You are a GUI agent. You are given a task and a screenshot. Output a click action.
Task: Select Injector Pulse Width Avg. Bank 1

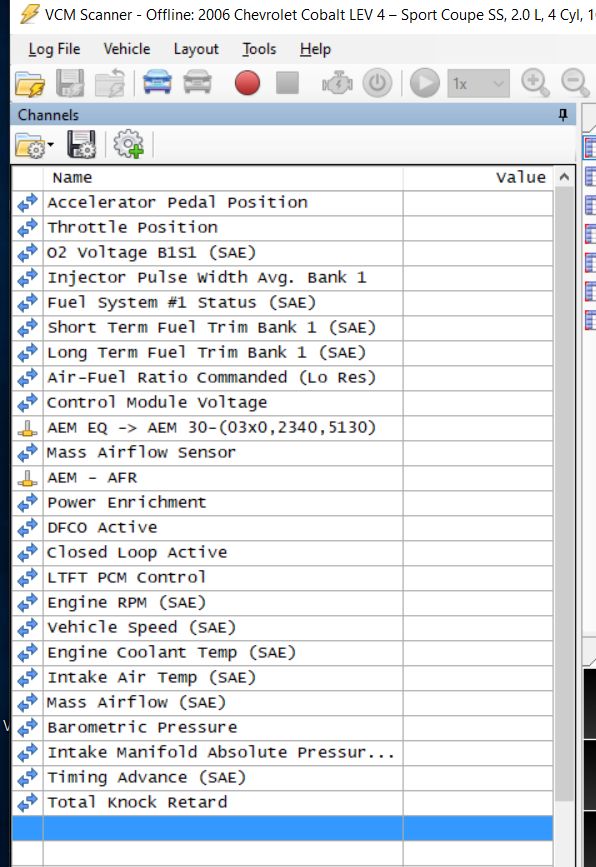click(x=283, y=278)
